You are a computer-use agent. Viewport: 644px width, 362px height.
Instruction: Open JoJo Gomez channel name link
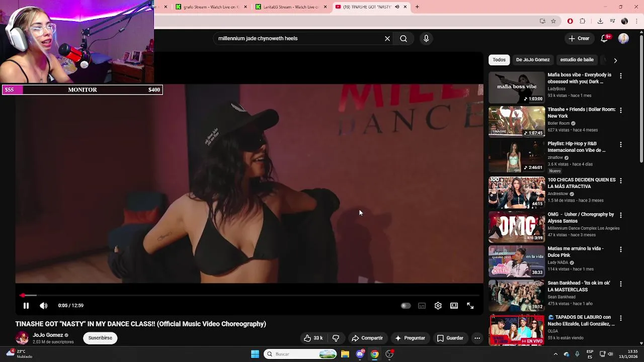(48, 335)
